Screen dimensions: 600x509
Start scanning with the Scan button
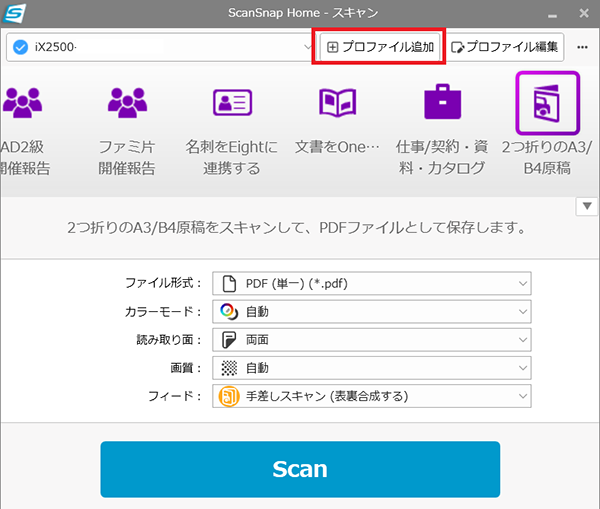coord(300,469)
